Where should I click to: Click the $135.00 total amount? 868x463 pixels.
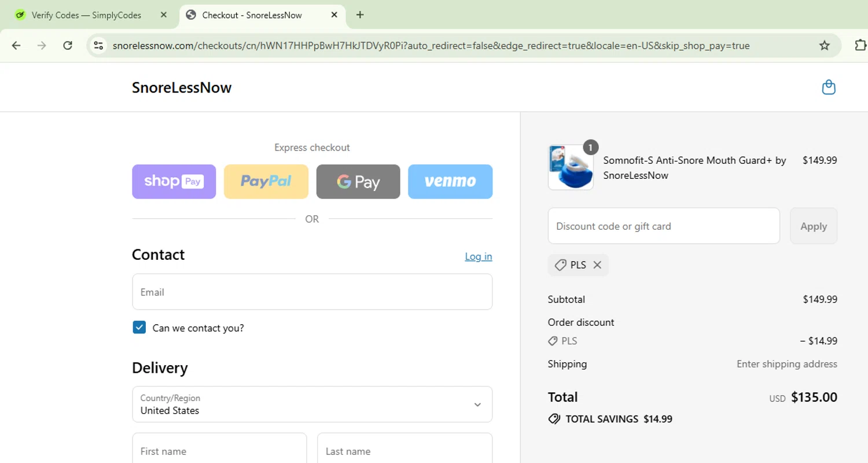[x=814, y=397]
